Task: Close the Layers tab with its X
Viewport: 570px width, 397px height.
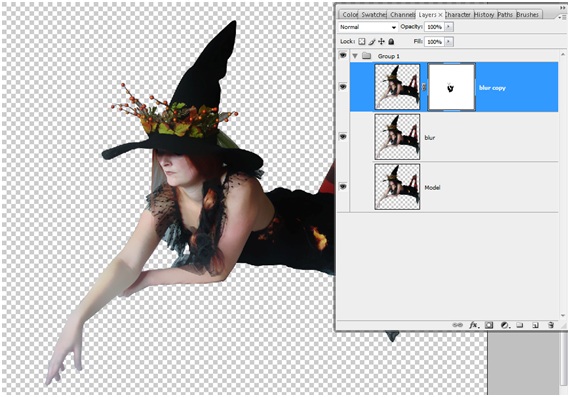Action: click(x=440, y=15)
